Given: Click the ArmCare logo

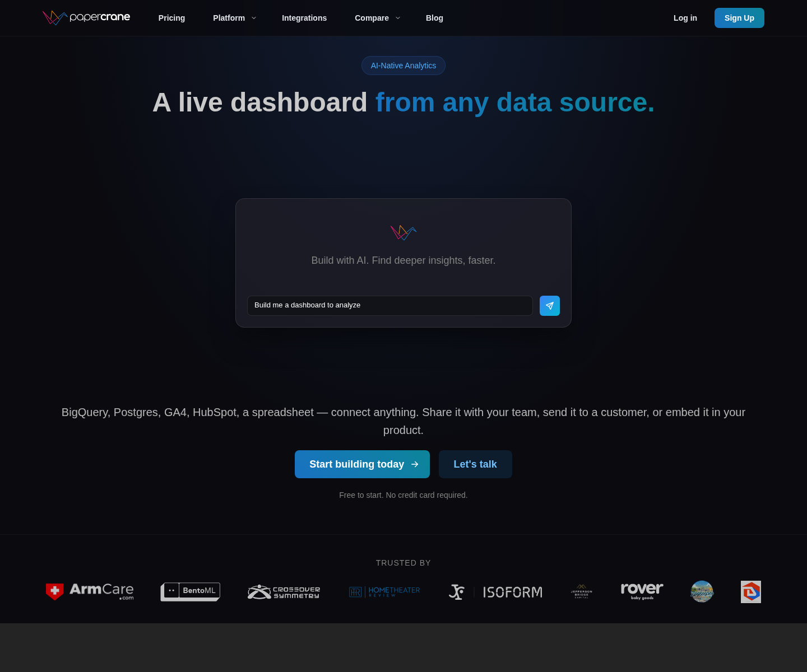Looking at the screenshot, I should (90, 592).
